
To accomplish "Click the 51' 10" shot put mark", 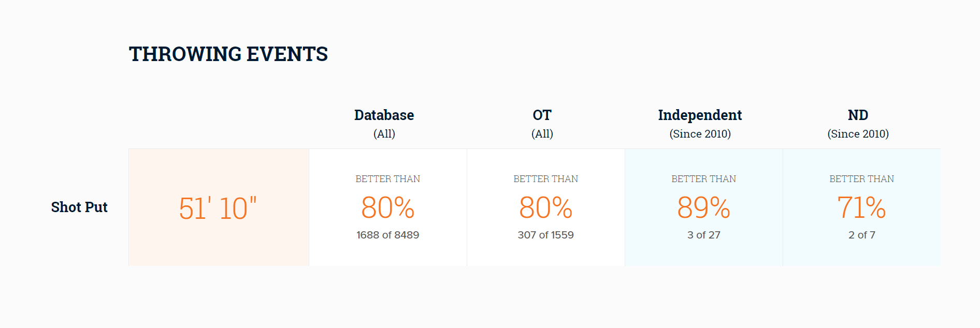I will click(x=218, y=208).
